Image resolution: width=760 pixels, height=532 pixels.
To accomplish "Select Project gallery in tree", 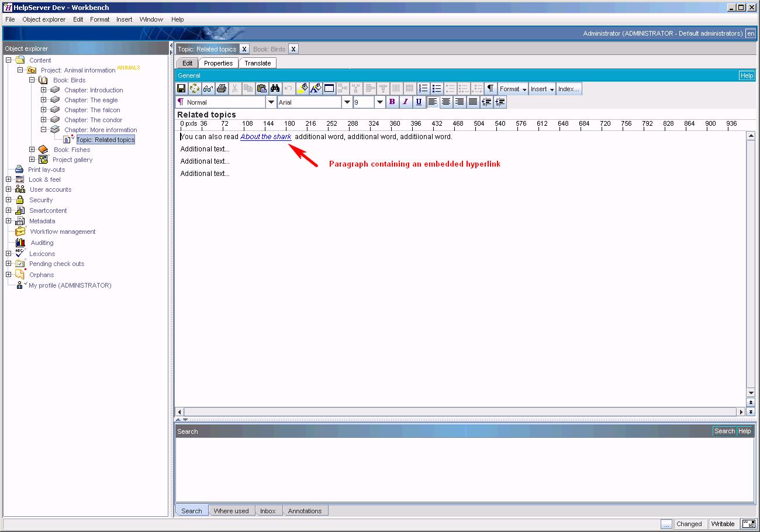I will pos(72,160).
